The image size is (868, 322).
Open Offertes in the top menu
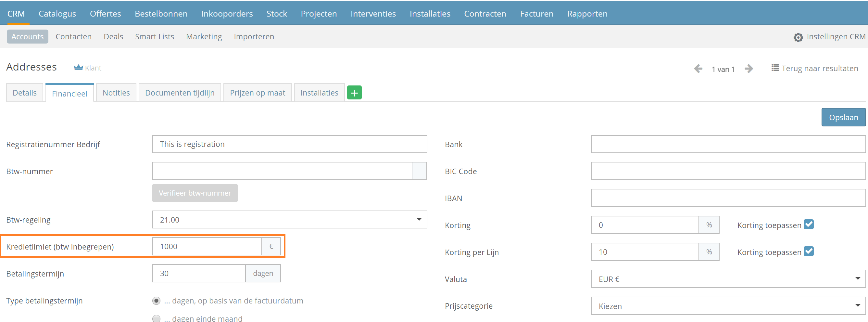[106, 14]
